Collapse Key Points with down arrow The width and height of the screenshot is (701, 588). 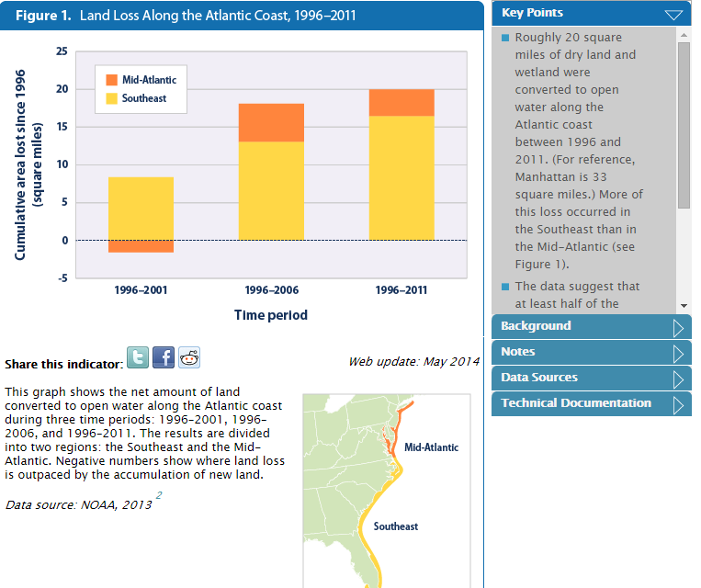pos(675,14)
